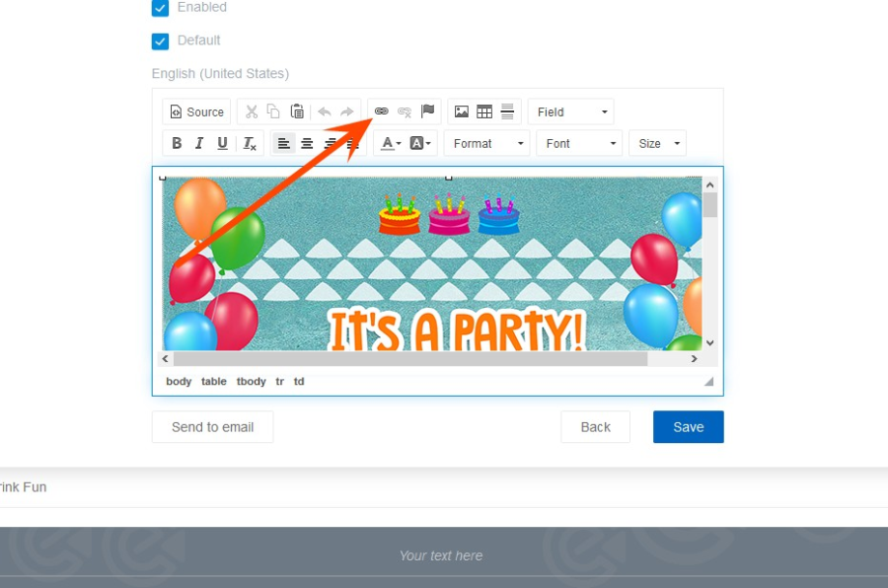Select the table element in path bar
The height and width of the screenshot is (588, 888).
click(x=214, y=381)
